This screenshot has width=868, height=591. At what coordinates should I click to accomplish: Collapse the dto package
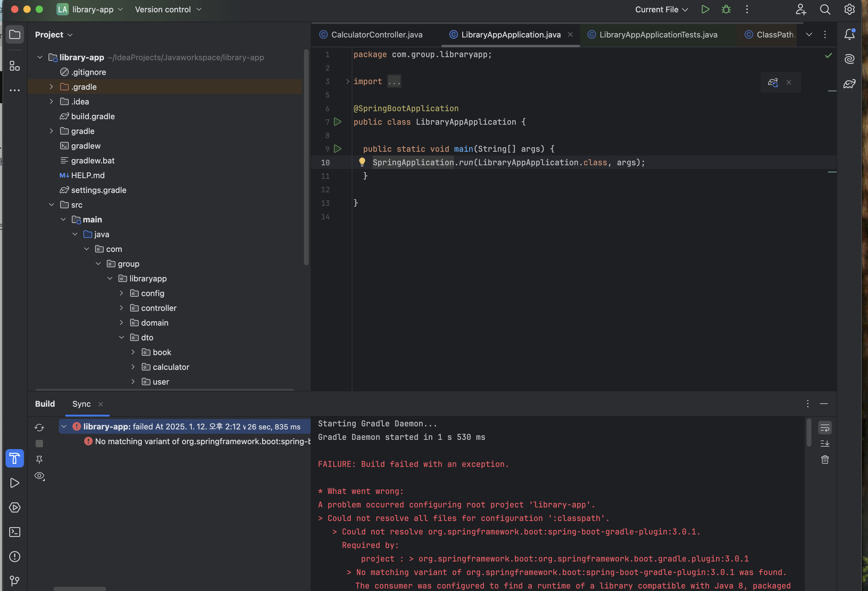point(121,337)
